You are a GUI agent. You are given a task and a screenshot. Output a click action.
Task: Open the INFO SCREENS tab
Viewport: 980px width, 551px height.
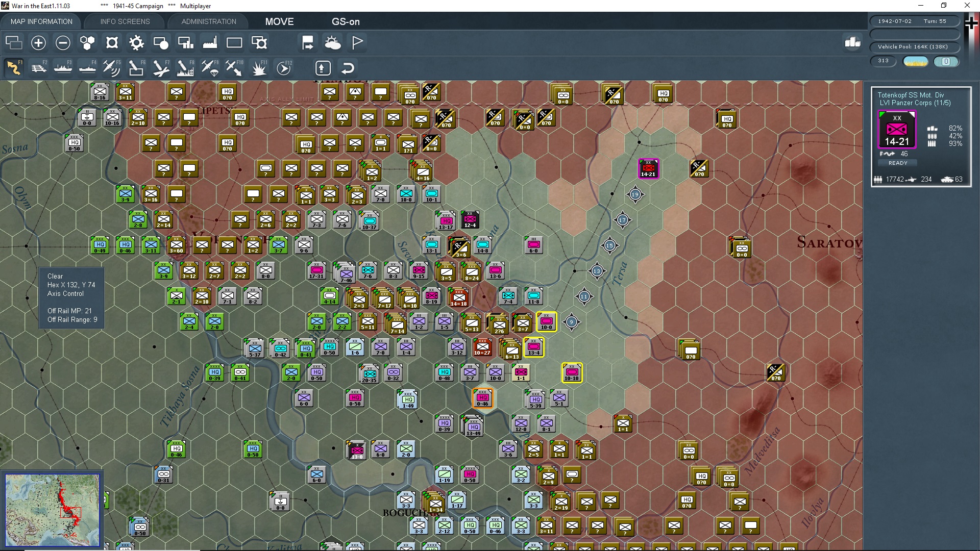tap(125, 21)
